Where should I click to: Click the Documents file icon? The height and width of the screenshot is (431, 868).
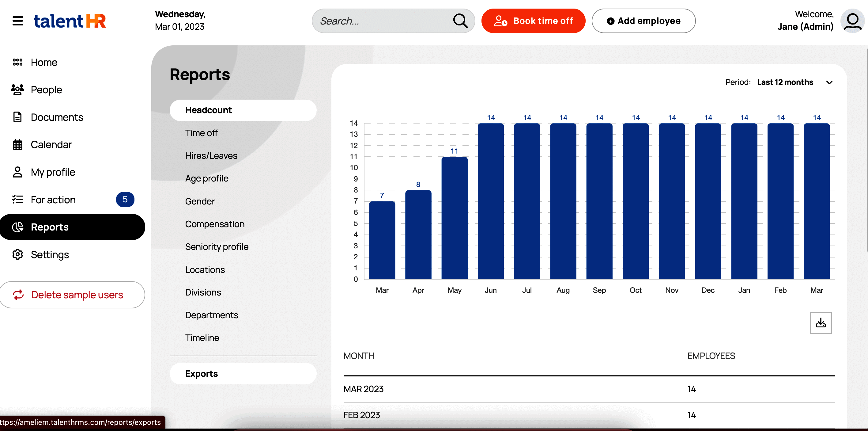click(x=17, y=117)
